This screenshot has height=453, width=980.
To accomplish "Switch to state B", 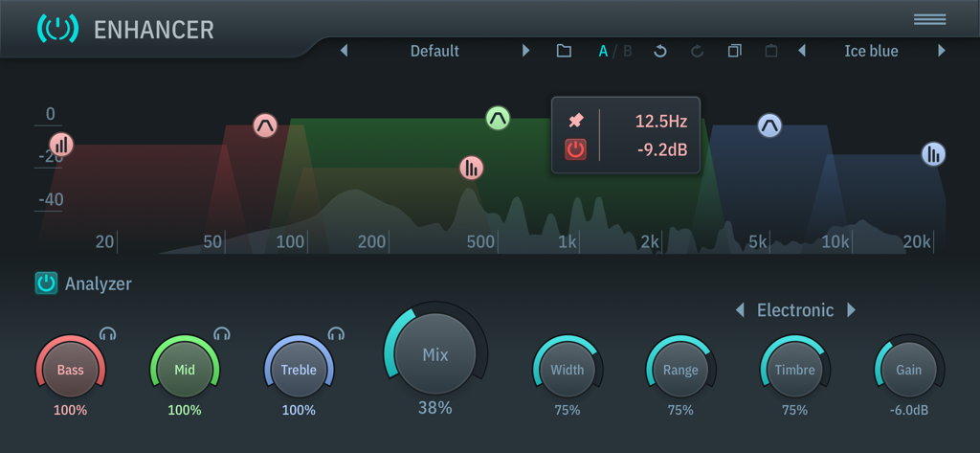I will pos(627,52).
